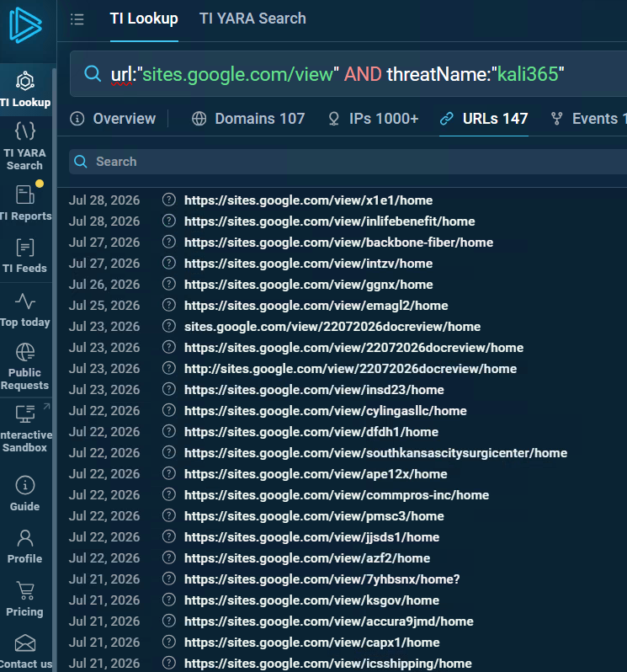Open Public Requests in the sidebar
The width and height of the screenshot is (627, 672).
tap(25, 366)
